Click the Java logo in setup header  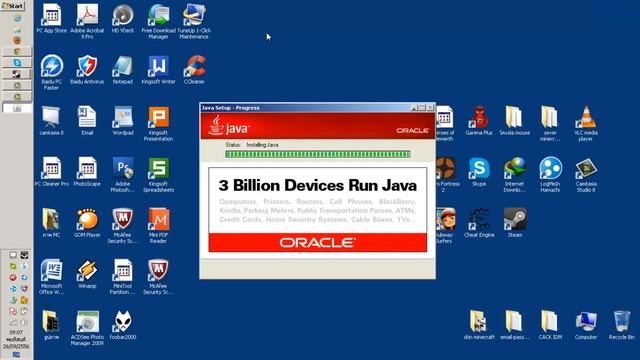pos(229,126)
